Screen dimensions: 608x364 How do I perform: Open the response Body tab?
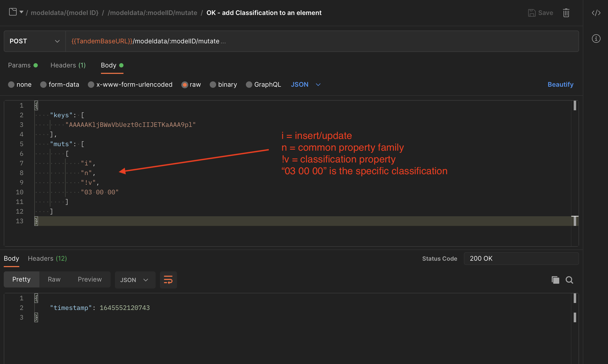point(12,259)
